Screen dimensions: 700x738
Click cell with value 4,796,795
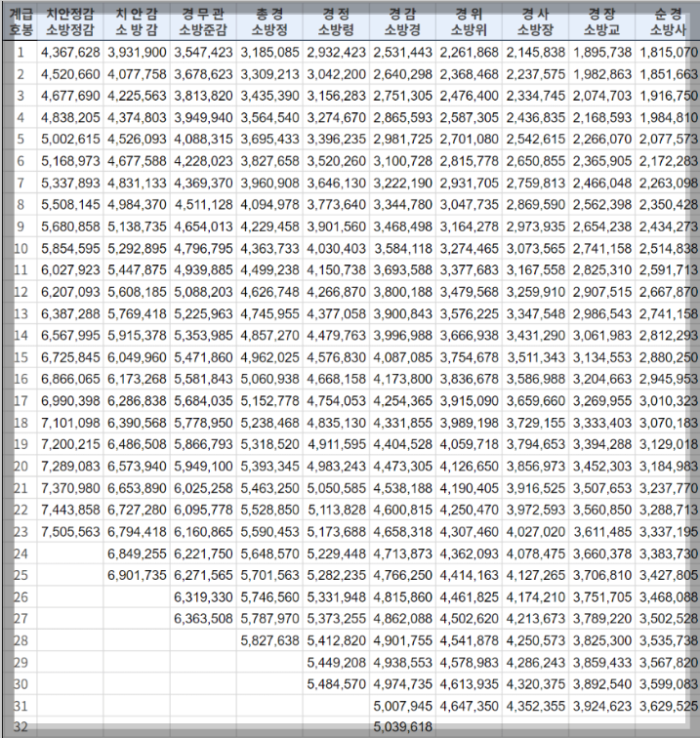(x=203, y=249)
